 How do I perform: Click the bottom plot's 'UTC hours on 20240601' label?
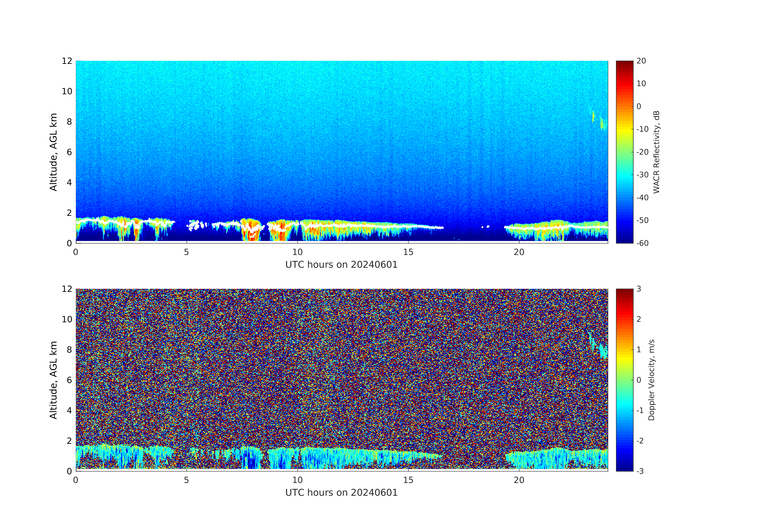pos(341,493)
